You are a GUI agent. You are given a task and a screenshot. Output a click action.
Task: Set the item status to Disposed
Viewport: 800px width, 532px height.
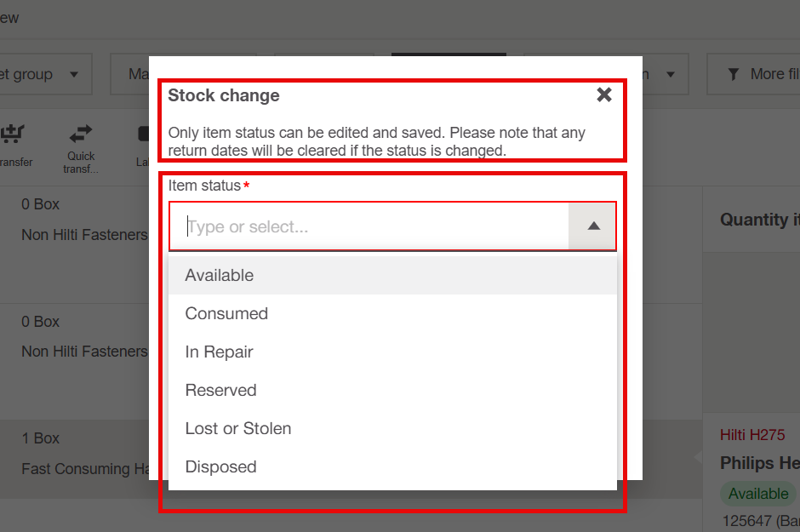click(x=220, y=466)
